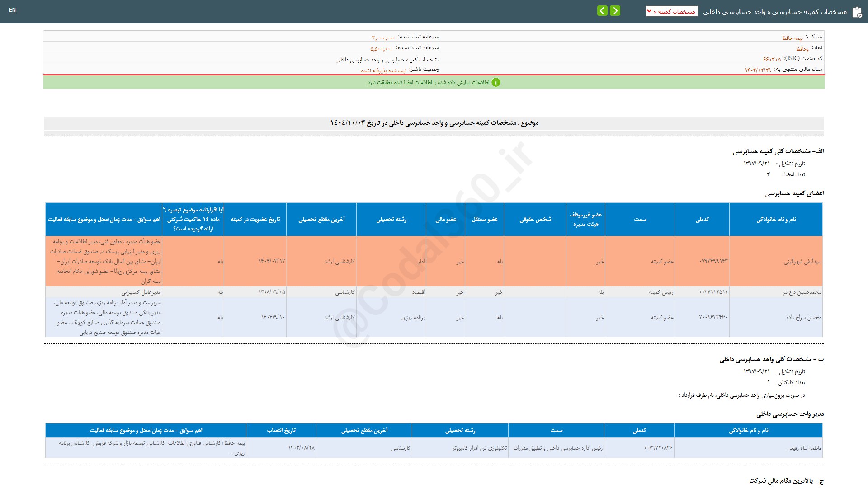The width and height of the screenshot is (868, 488).
Task: Click the نام و نام خانوادگی column header in committee table
Action: pyautogui.click(x=776, y=219)
